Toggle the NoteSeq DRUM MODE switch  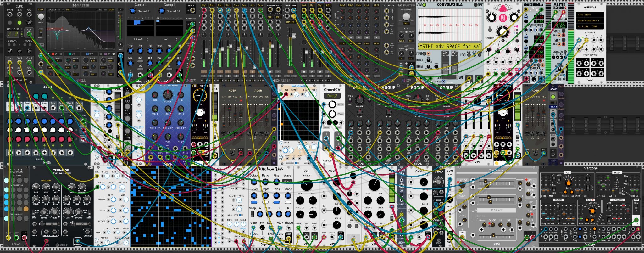[241, 216]
